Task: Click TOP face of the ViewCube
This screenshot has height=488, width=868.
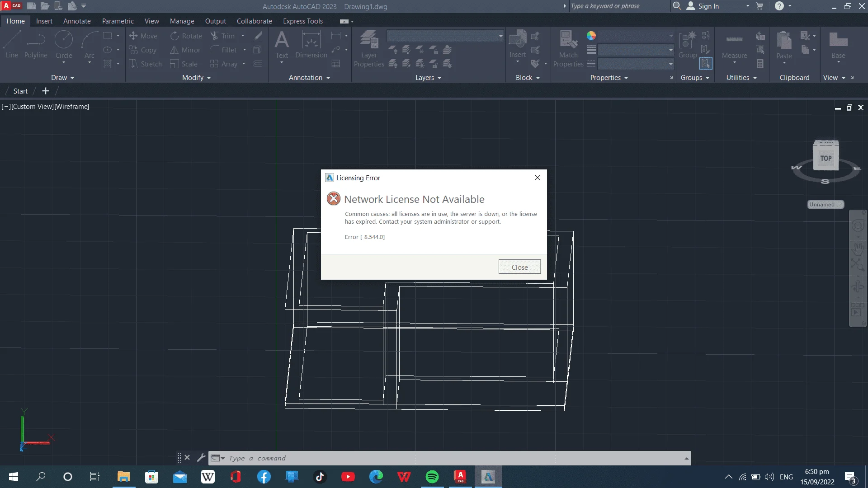Action: pyautogui.click(x=826, y=159)
